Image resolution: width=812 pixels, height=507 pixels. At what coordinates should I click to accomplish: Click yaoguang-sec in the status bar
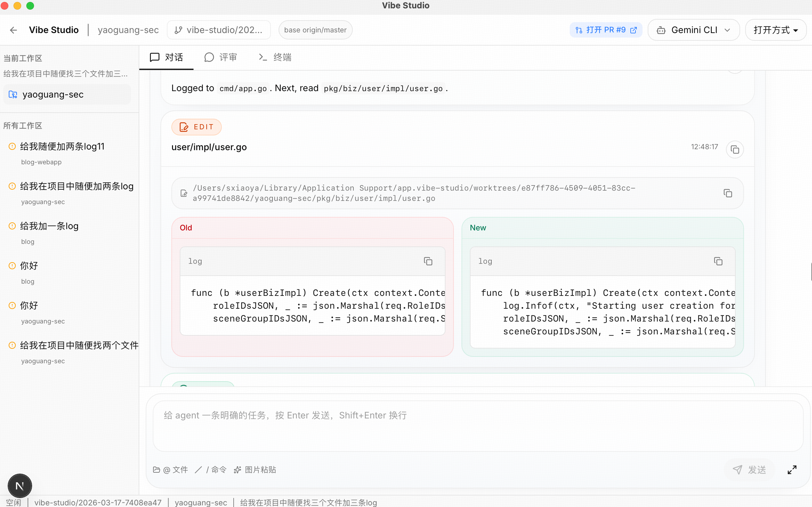coord(201,502)
